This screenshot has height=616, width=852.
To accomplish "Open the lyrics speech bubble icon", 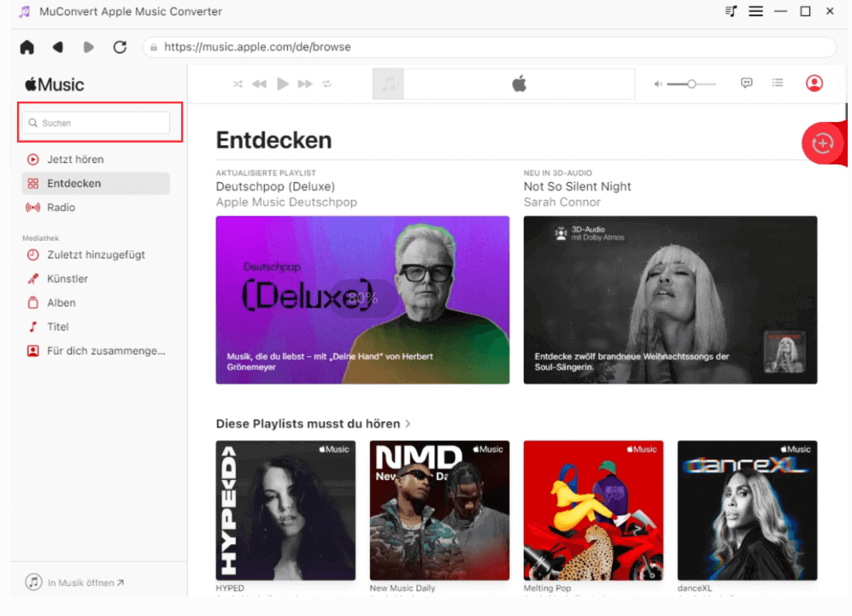I will pos(747,83).
